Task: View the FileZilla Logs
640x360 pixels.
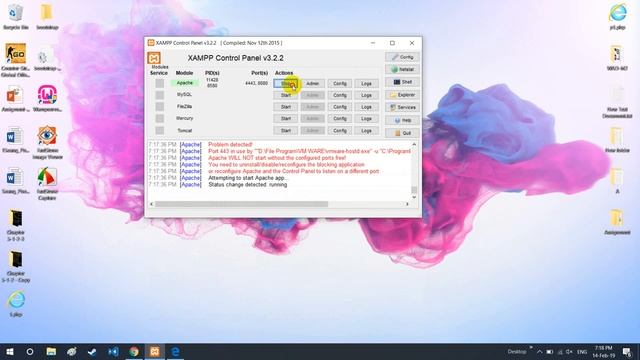Action: [366, 107]
